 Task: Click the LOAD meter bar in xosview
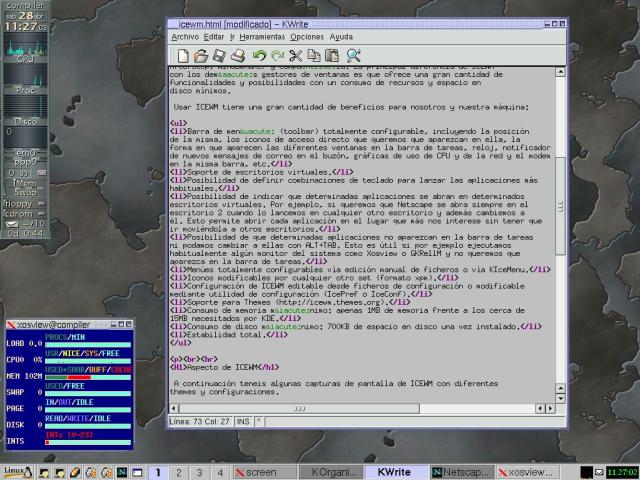[x=88, y=344]
